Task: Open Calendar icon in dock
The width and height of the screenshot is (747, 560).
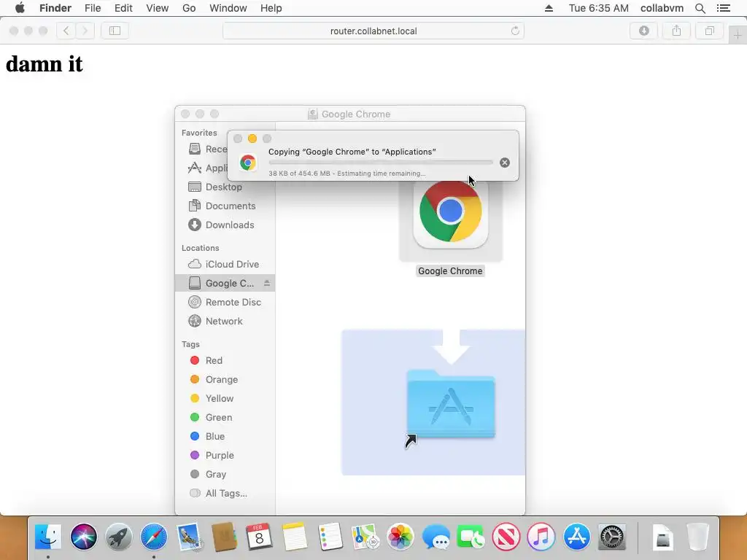Action: (259, 537)
